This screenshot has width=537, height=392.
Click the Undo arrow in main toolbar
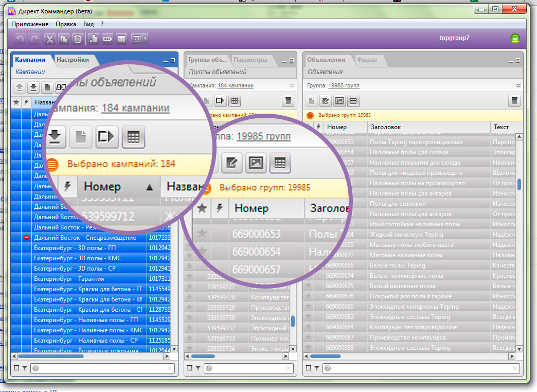click(x=20, y=39)
